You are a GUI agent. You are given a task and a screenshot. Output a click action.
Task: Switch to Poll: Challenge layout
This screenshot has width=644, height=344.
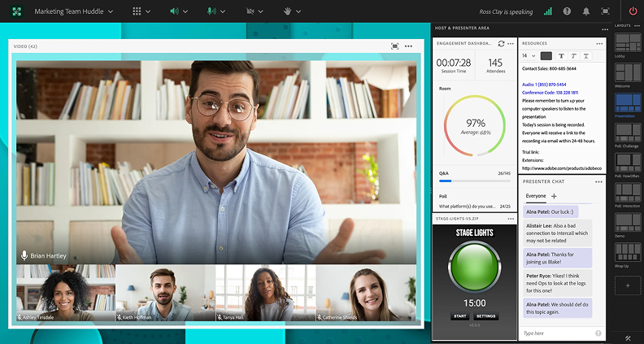[628, 133]
